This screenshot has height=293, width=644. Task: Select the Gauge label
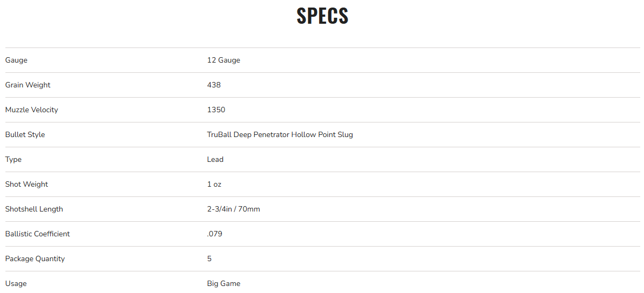click(16, 60)
